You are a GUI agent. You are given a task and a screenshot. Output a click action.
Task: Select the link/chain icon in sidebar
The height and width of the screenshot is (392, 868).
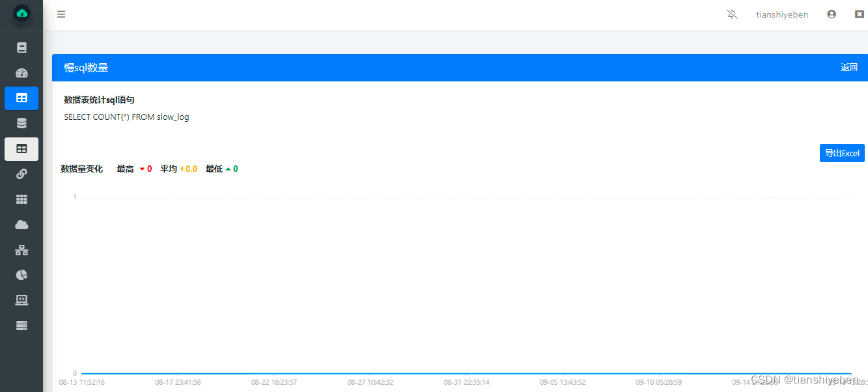coord(21,174)
